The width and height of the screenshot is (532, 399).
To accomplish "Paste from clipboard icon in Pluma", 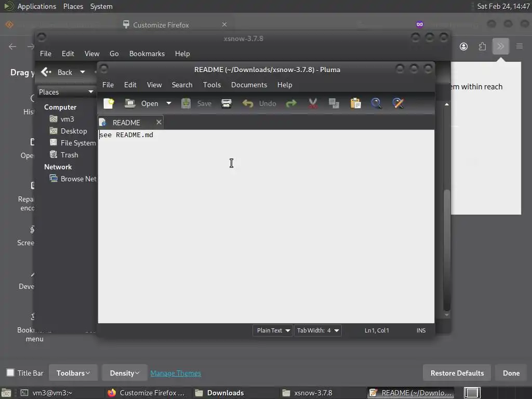I will point(355,103).
